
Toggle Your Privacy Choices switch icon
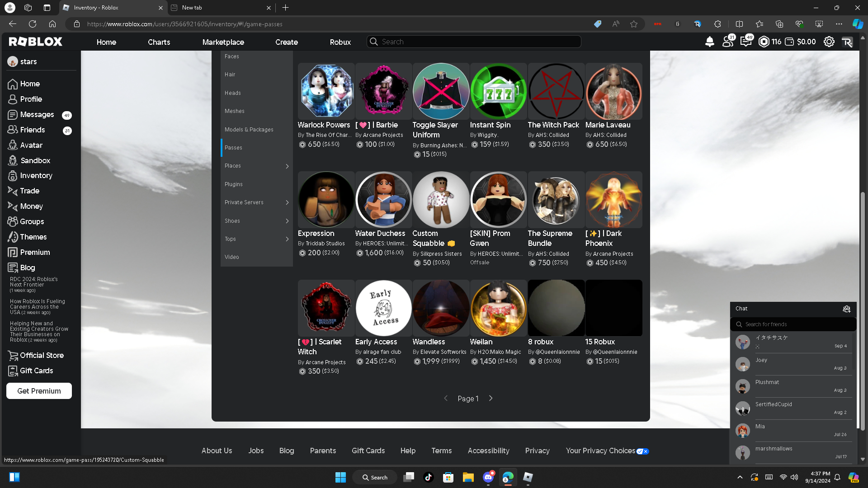coord(642,451)
